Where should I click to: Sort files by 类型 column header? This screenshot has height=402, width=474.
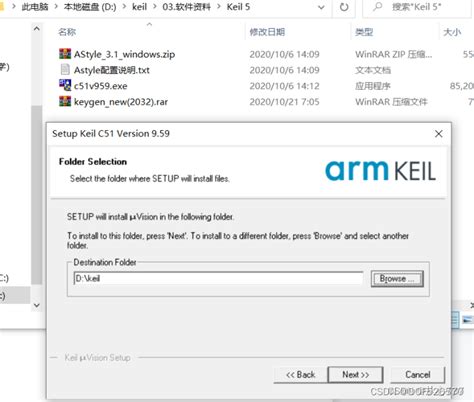tap(364, 32)
